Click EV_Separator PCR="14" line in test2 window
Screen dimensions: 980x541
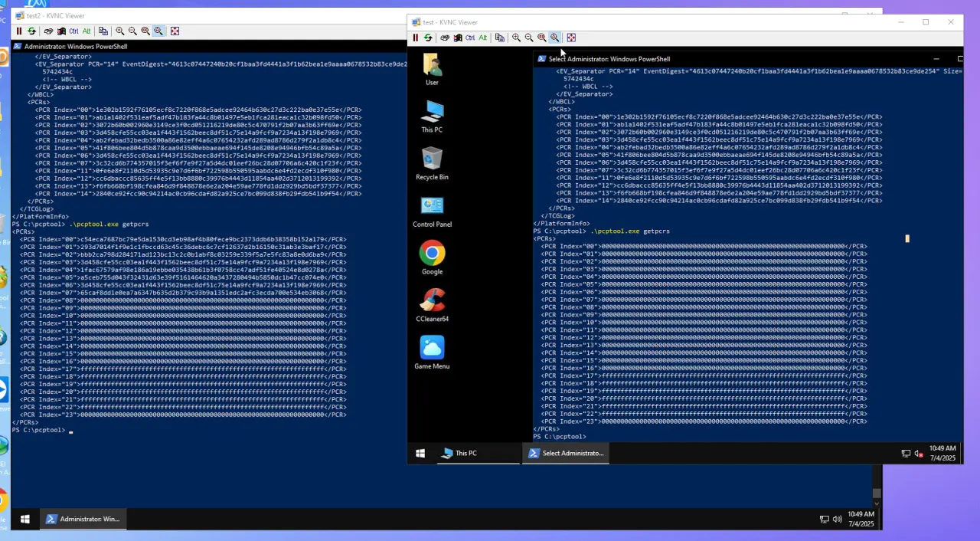point(220,64)
